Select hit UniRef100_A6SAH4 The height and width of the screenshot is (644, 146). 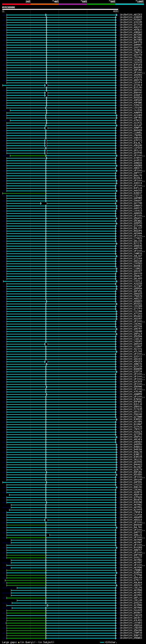131,233
